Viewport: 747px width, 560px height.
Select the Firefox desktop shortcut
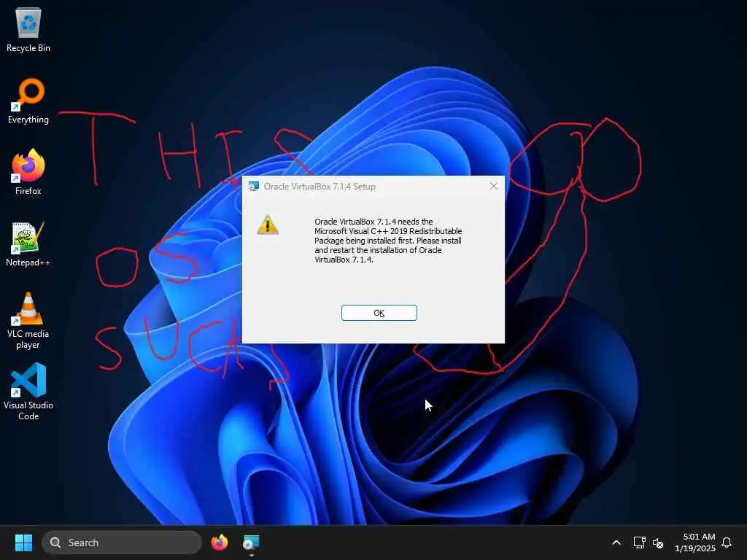pos(28,172)
